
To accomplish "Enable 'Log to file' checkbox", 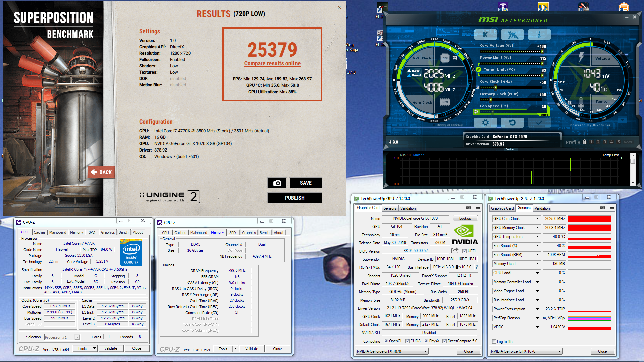I will (494, 342).
